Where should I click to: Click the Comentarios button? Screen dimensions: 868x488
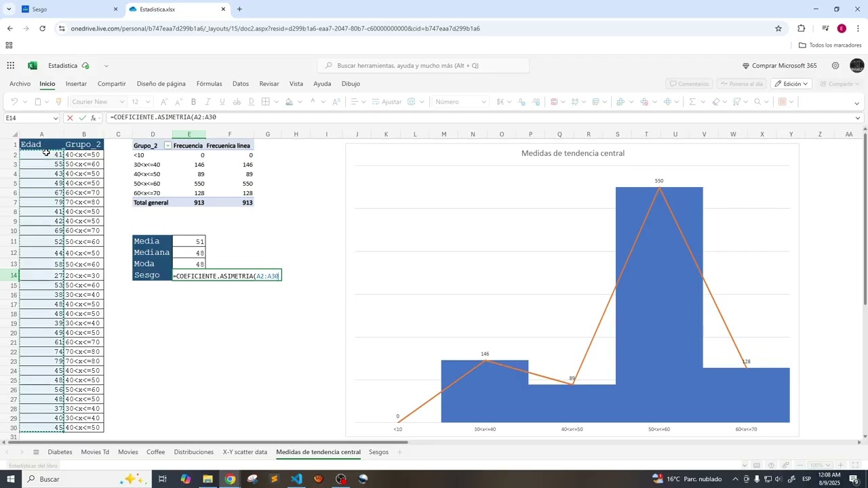click(x=688, y=84)
